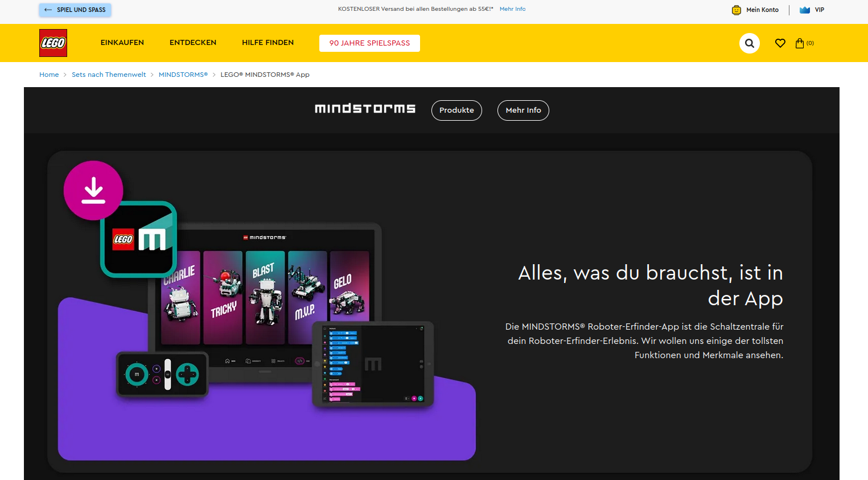The width and height of the screenshot is (868, 480).
Task: Click the Tricky robot card image
Action: coord(223,298)
